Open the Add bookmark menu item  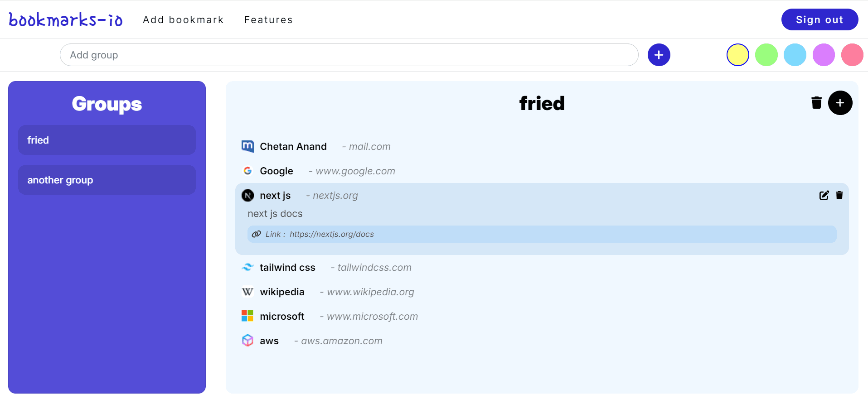(183, 19)
